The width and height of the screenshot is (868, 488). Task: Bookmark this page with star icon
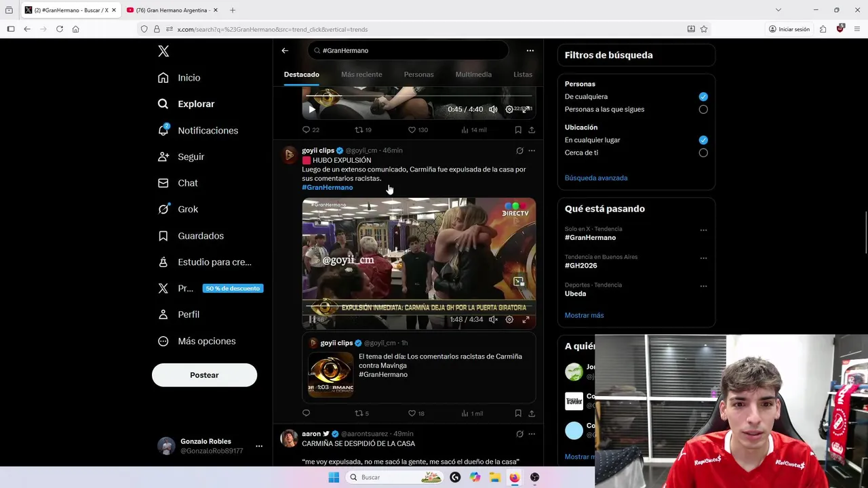pos(704,29)
